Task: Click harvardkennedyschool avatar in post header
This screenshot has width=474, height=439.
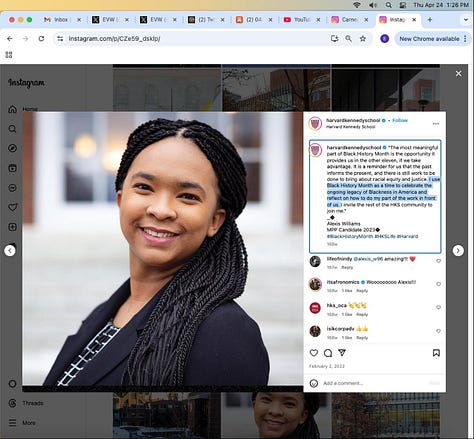Action: pos(315,124)
